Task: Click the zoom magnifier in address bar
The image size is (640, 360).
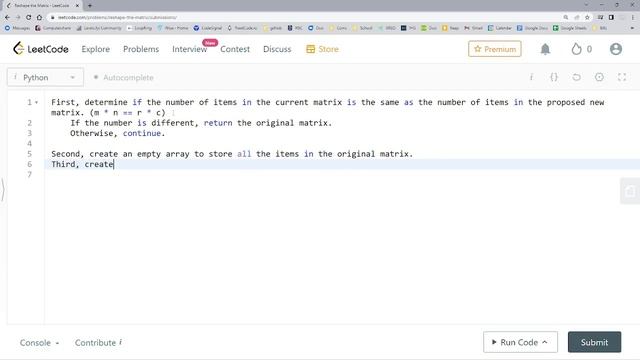Action: [x=566, y=18]
